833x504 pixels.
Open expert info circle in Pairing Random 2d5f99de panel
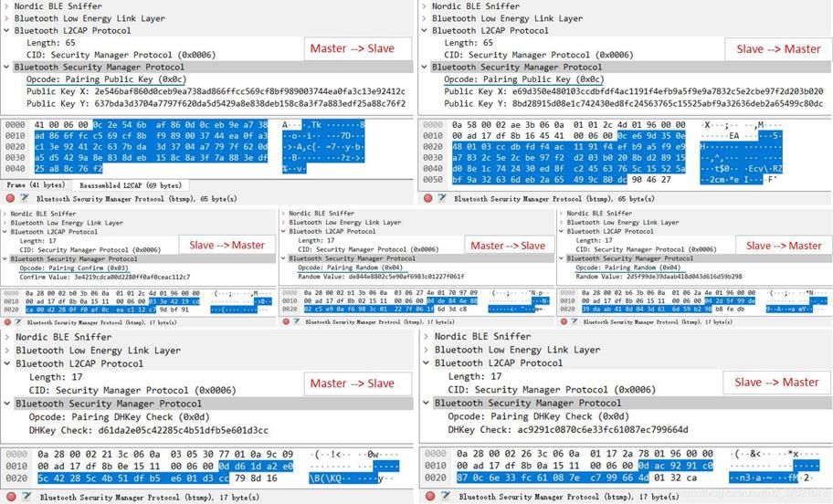564,321
